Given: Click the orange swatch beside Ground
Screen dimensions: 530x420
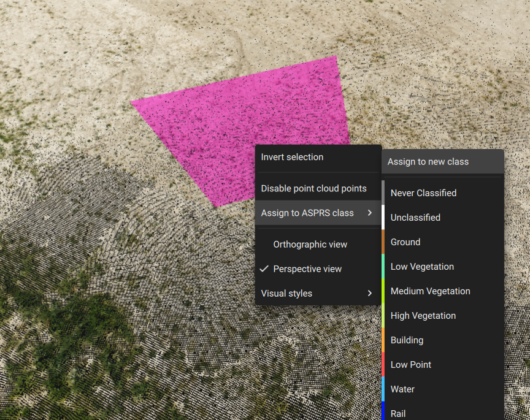Looking at the screenshot, I should 385,242.
